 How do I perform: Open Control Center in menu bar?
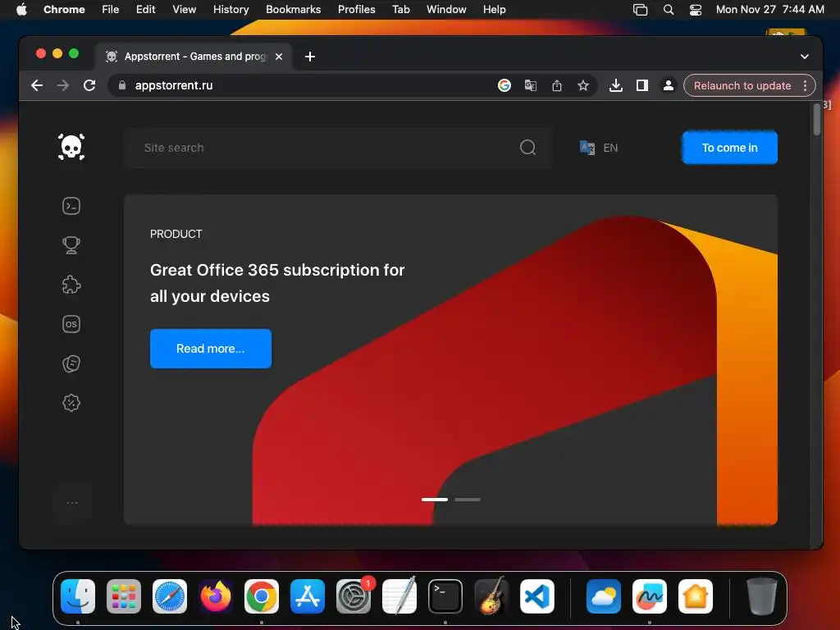coord(696,10)
